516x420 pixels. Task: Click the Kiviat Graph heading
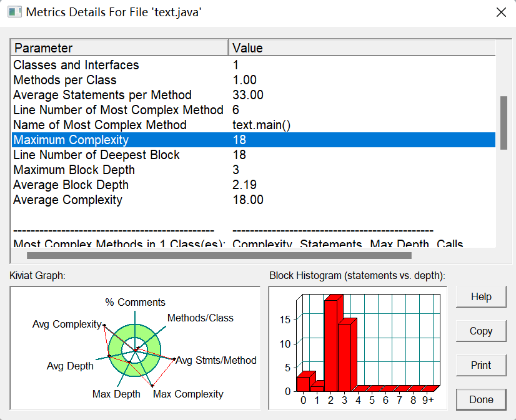[x=37, y=275]
